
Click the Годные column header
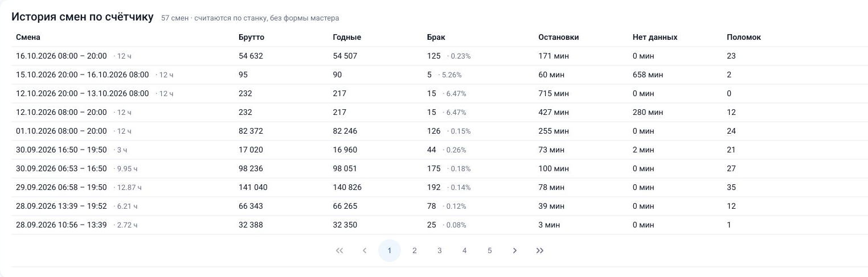pos(347,38)
